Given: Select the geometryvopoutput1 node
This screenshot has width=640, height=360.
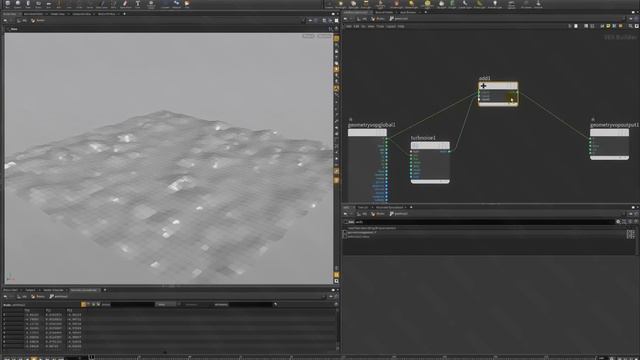Looking at the screenshot, I should [609, 132].
